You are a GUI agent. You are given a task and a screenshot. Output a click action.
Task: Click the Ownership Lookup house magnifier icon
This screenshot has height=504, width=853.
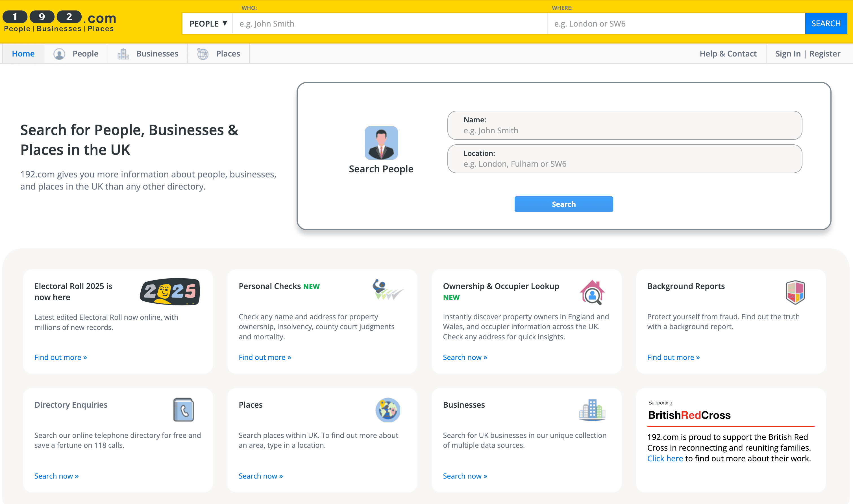coord(592,292)
